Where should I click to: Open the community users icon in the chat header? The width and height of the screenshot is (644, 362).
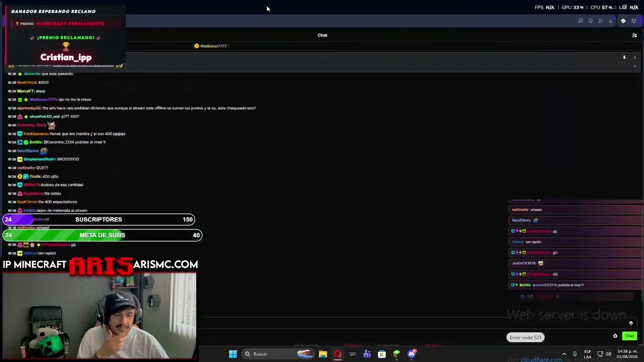point(634,35)
